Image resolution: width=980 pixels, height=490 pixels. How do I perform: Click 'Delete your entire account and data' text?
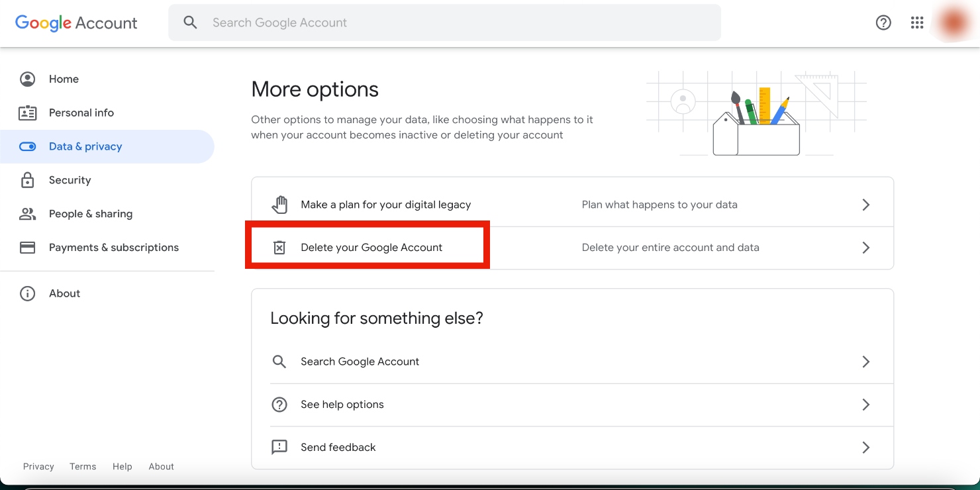click(671, 248)
